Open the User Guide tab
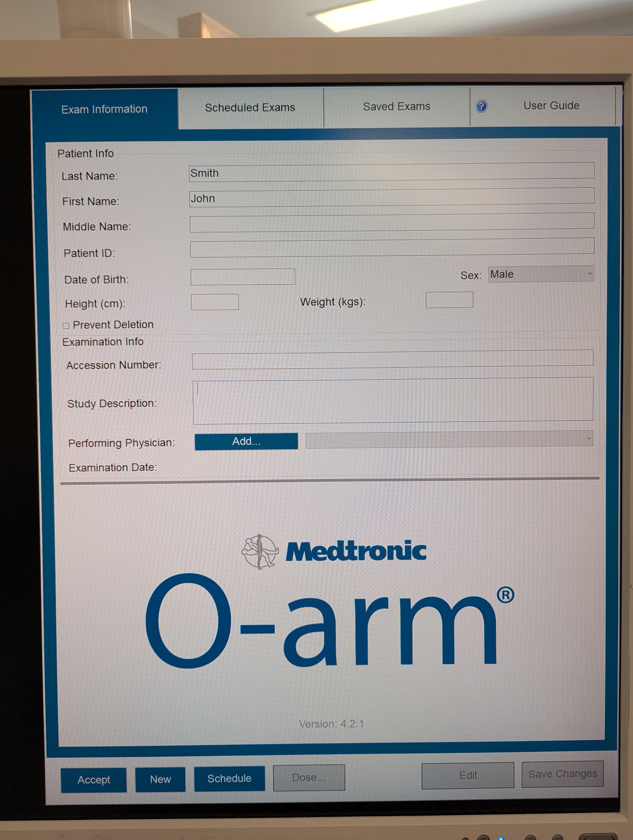 [551, 106]
